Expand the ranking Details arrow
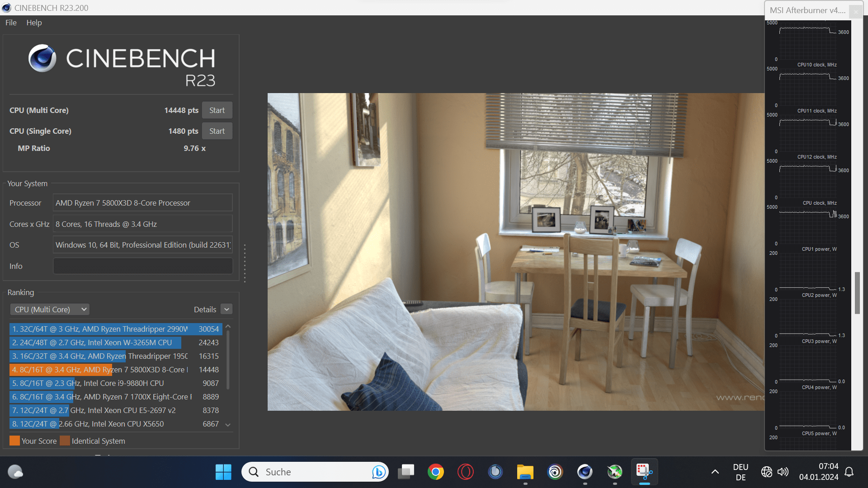The image size is (868, 488). 227,309
